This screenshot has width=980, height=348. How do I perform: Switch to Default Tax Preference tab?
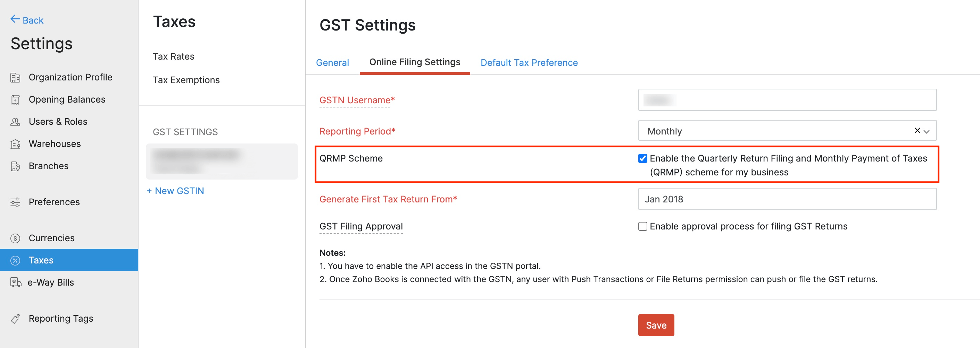(529, 63)
